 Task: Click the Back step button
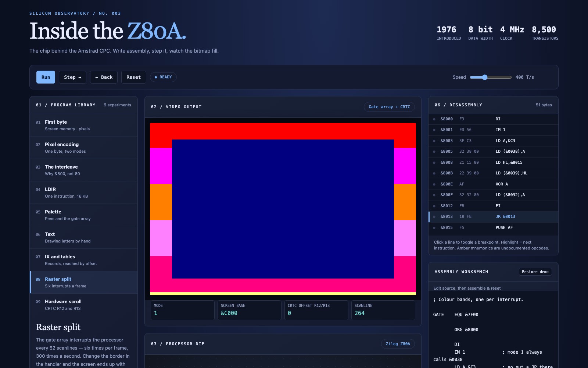(104, 77)
